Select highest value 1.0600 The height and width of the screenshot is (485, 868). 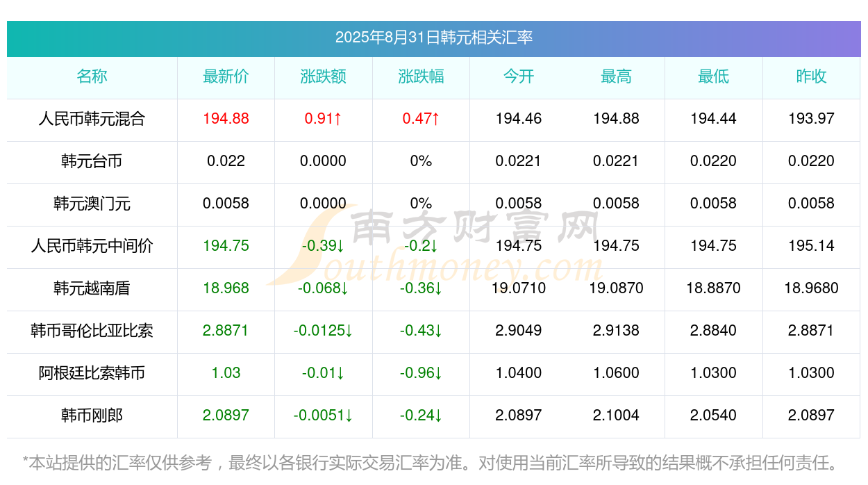pos(616,373)
